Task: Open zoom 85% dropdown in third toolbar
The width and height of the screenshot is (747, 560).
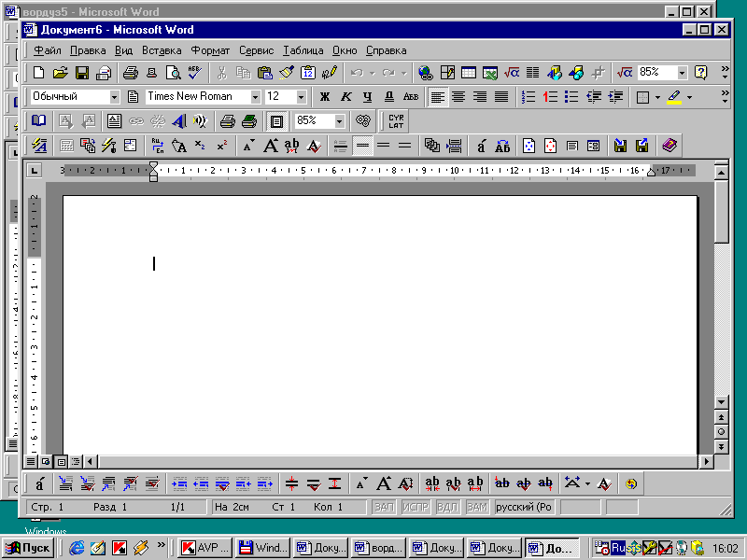Action: coord(339,121)
